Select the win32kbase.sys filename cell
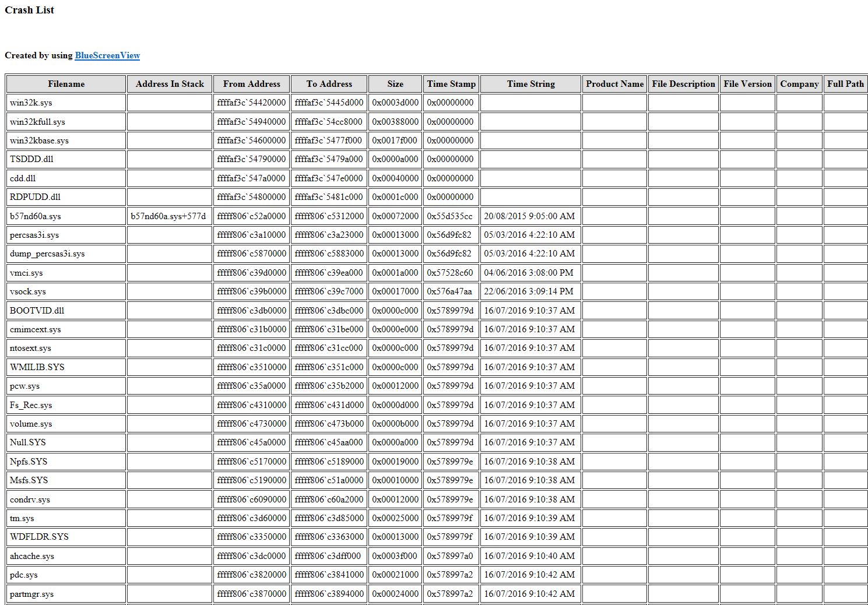The width and height of the screenshot is (868, 605). point(66,140)
